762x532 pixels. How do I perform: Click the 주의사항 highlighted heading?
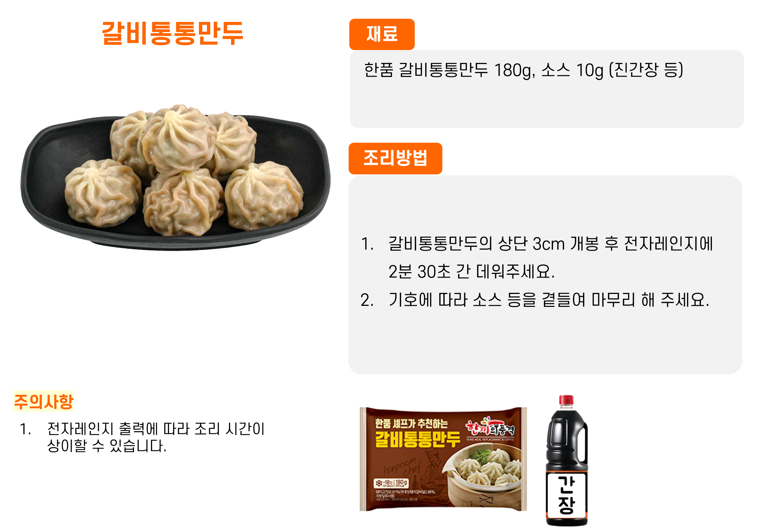pos(44,401)
